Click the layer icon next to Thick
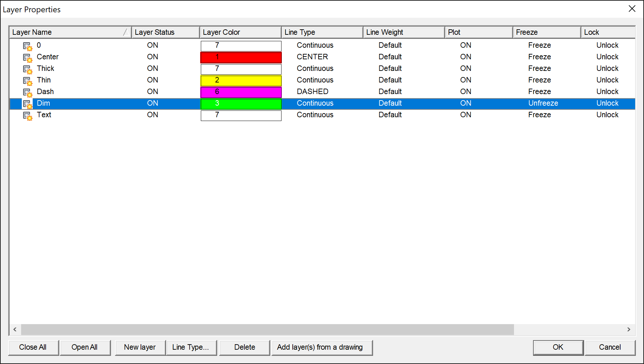This screenshot has width=644, height=364. coord(28,69)
